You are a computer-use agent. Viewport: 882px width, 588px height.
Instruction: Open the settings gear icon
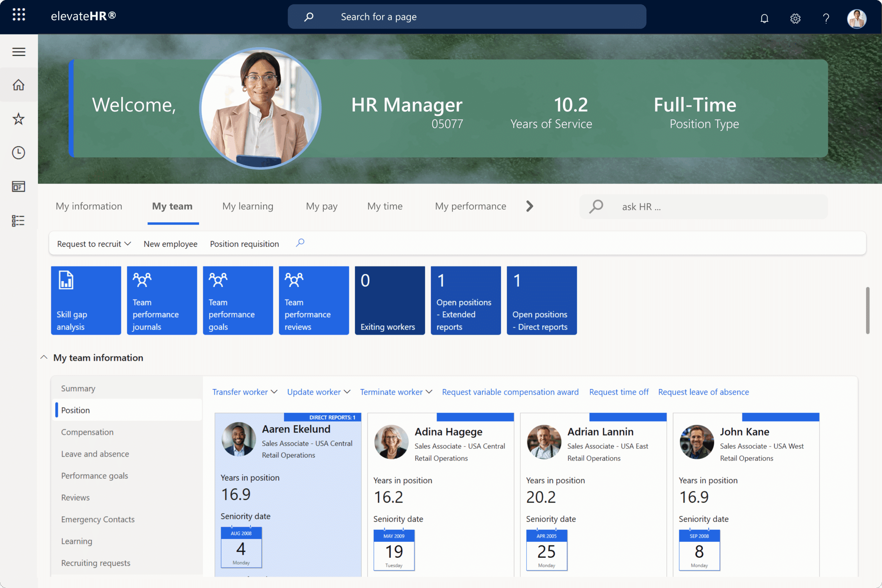(x=795, y=18)
